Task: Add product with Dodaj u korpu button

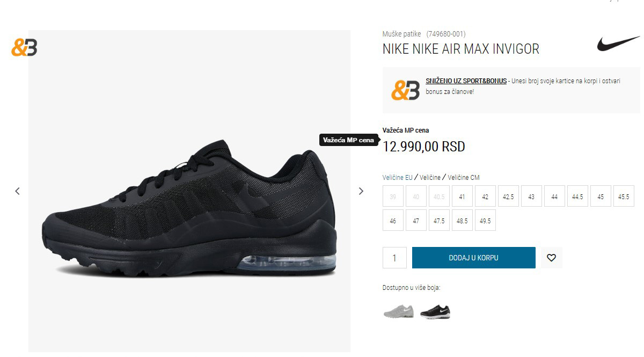Action: (x=474, y=258)
